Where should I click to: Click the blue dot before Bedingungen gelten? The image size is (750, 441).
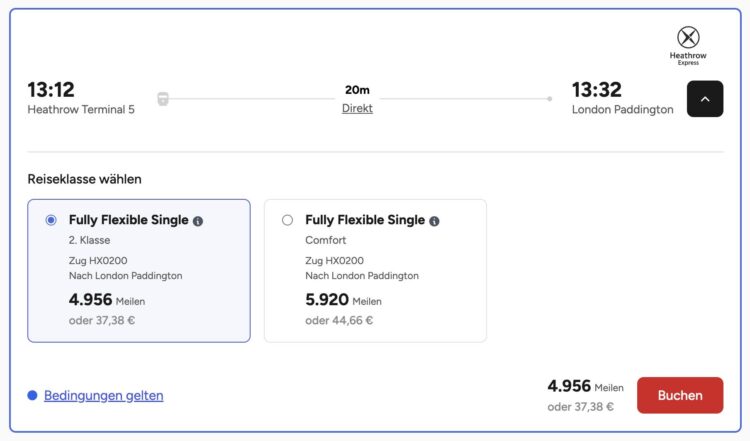tap(33, 395)
